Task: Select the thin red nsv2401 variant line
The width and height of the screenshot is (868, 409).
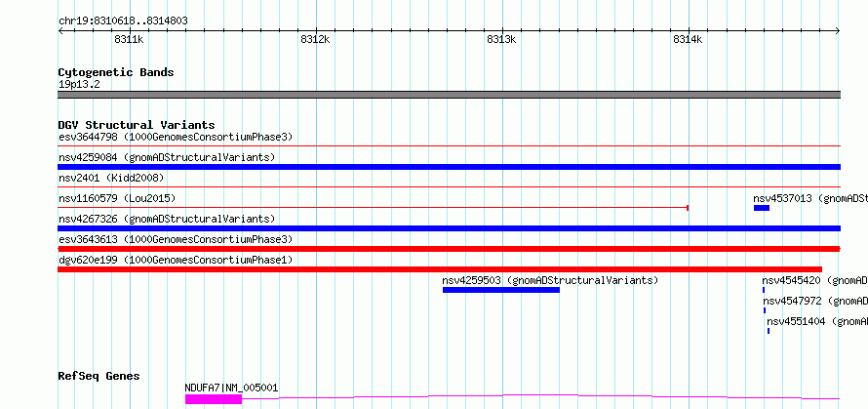Action: 449,186
